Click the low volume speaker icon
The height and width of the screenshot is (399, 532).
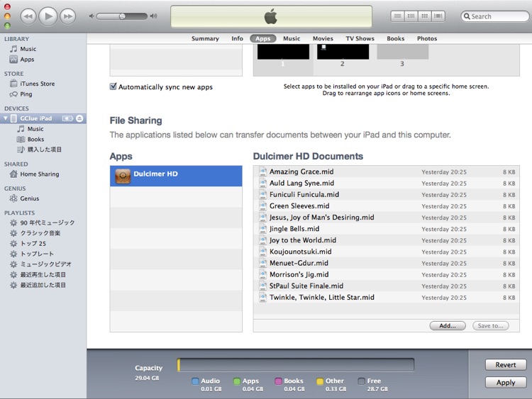coord(92,16)
